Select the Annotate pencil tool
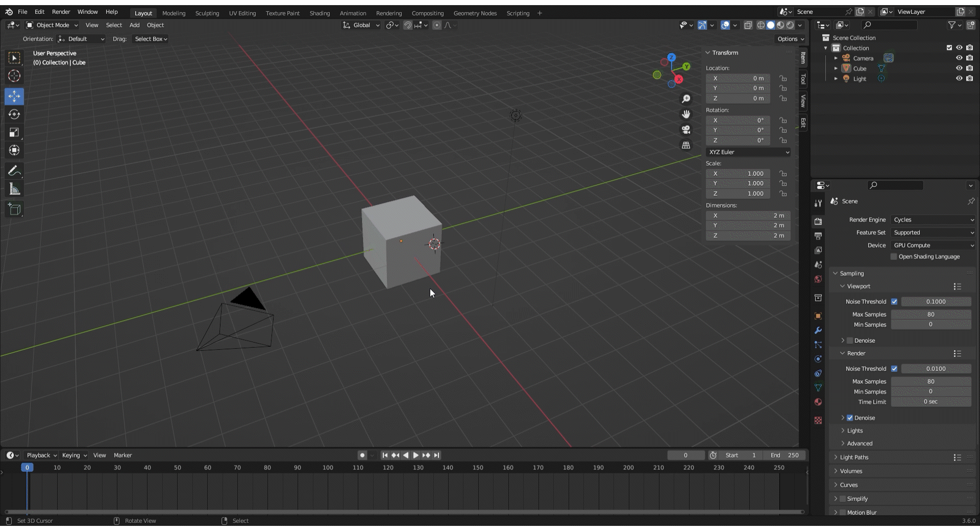Screen dimensions: 980x531 (x=14, y=171)
